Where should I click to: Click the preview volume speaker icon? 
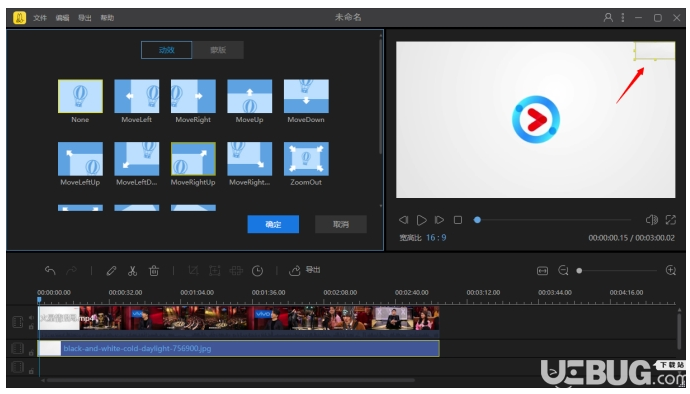point(651,220)
